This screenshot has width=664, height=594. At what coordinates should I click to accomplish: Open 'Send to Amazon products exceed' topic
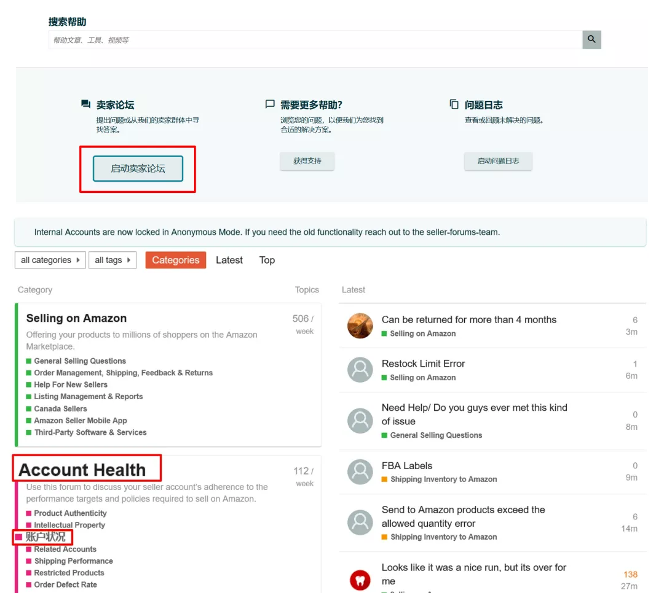tap(463, 516)
